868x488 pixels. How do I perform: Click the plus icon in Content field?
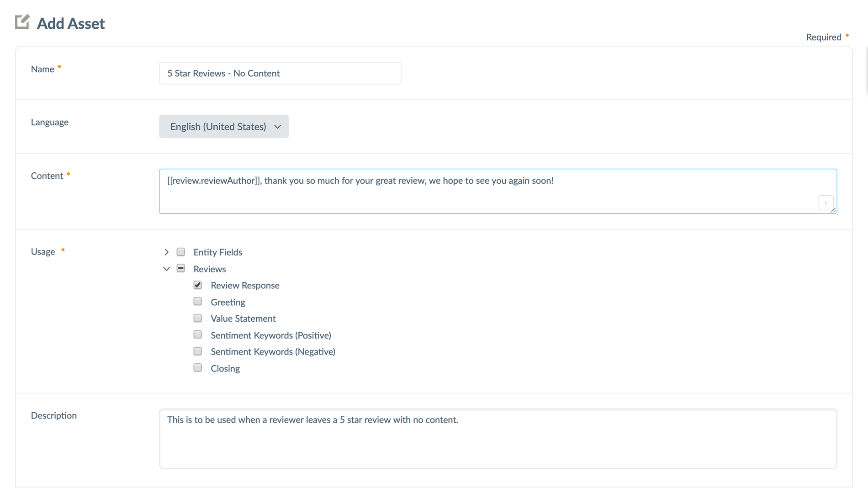coord(826,203)
